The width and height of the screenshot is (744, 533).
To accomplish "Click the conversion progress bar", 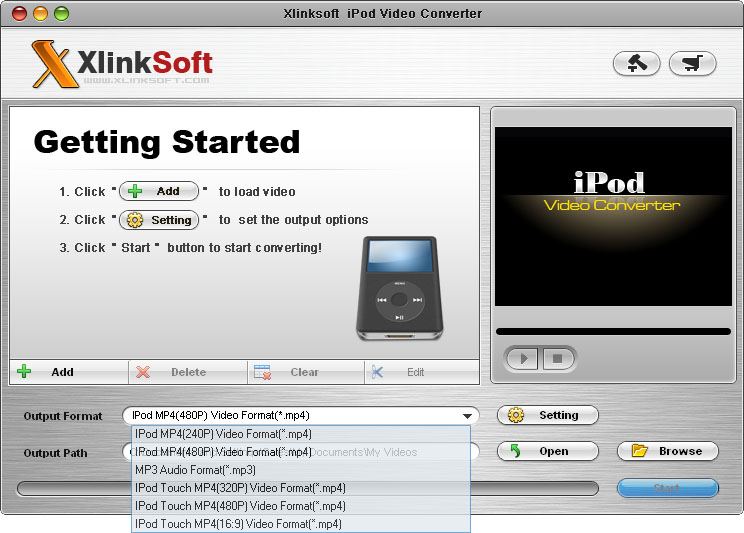I will [x=307, y=488].
